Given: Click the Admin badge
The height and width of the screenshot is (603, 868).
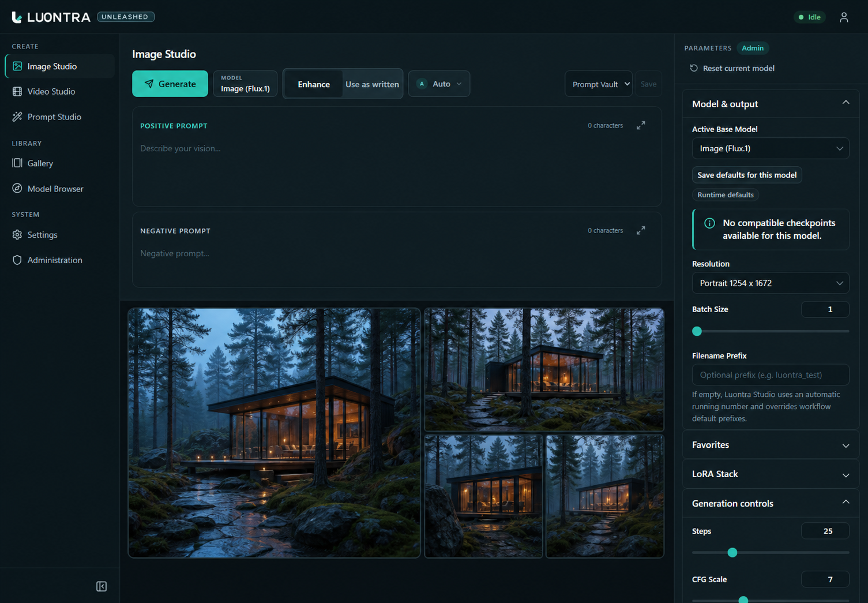Looking at the screenshot, I should (x=752, y=48).
